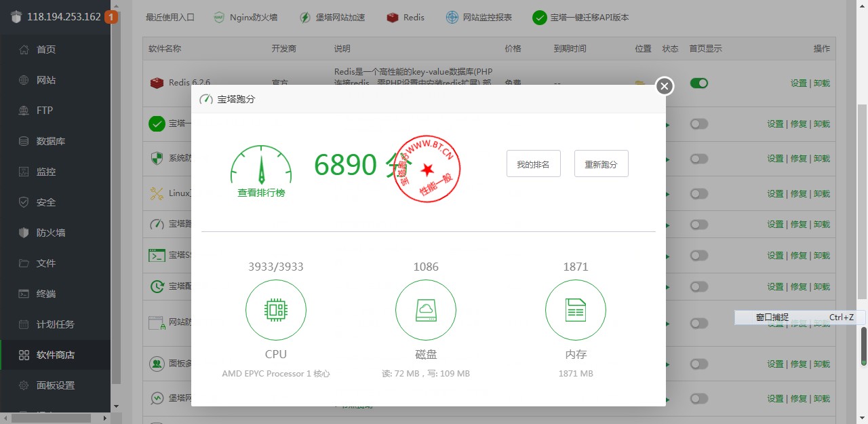868x424 pixels.
Task: Click 重新跑分 to rerun benchmark
Action: pos(601,163)
